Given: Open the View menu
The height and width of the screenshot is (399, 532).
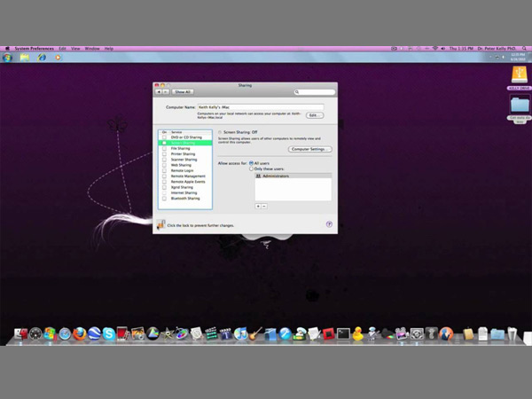Looking at the screenshot, I should coord(75,49).
